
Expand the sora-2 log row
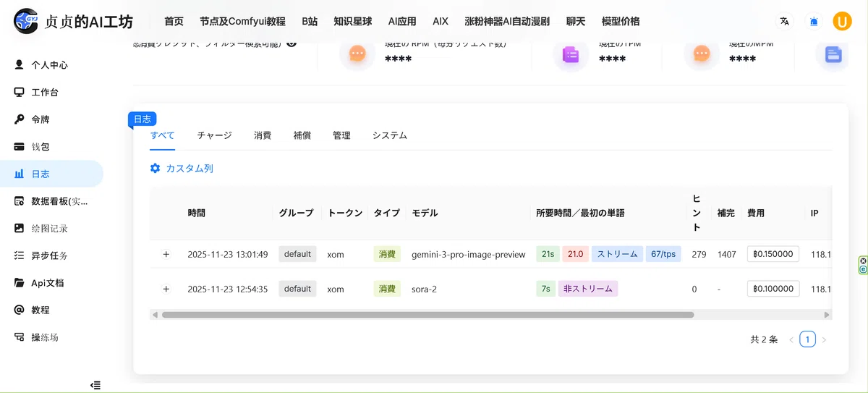166,289
